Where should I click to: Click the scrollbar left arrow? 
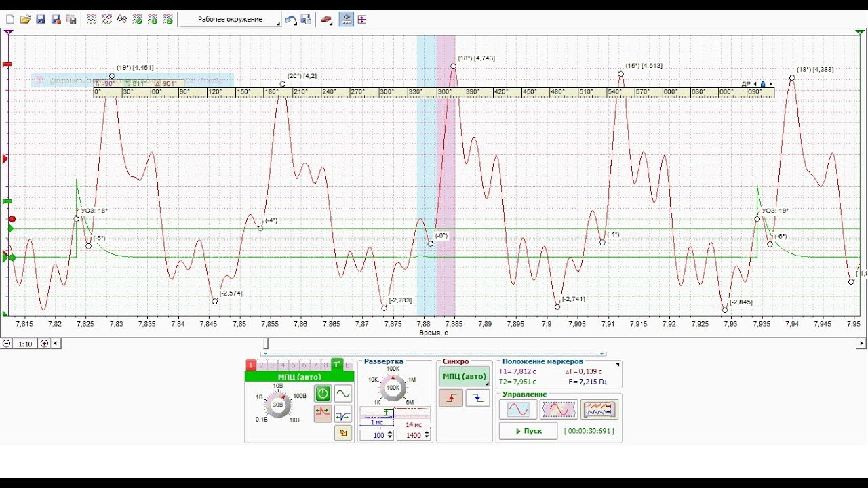pos(56,344)
